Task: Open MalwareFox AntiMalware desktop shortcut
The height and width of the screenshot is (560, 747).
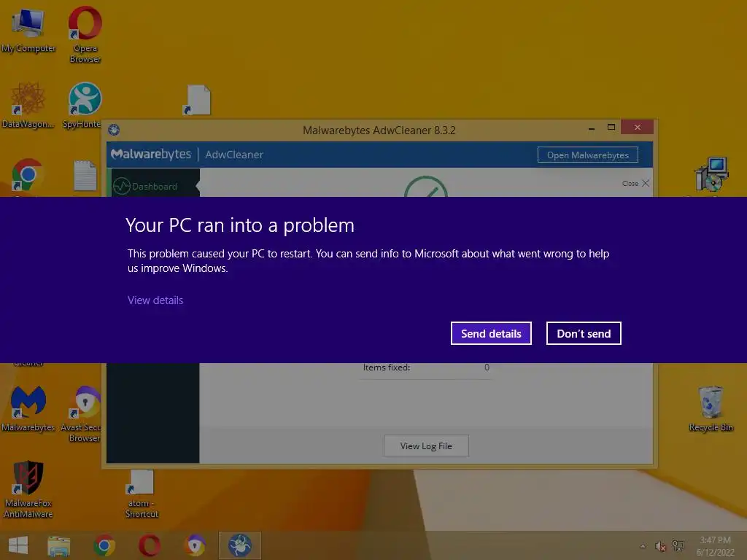Action: click(x=28, y=489)
